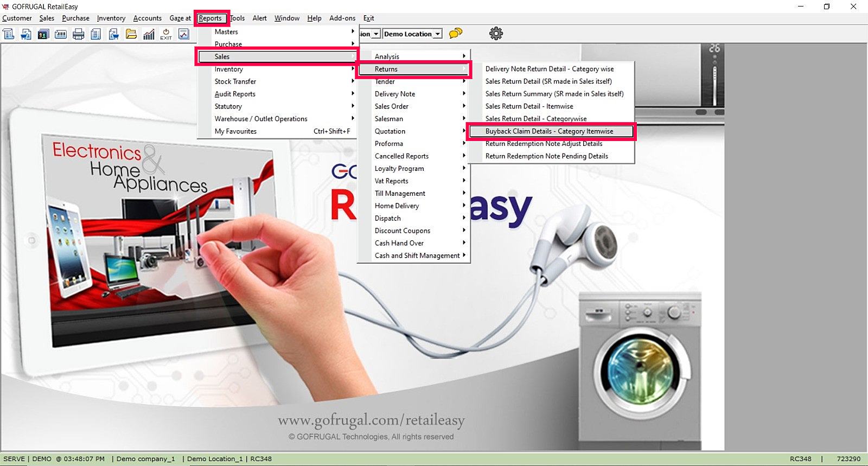Viewport: 868px width, 466px height.
Task: Open the Dispatch submenu
Action: (x=414, y=219)
